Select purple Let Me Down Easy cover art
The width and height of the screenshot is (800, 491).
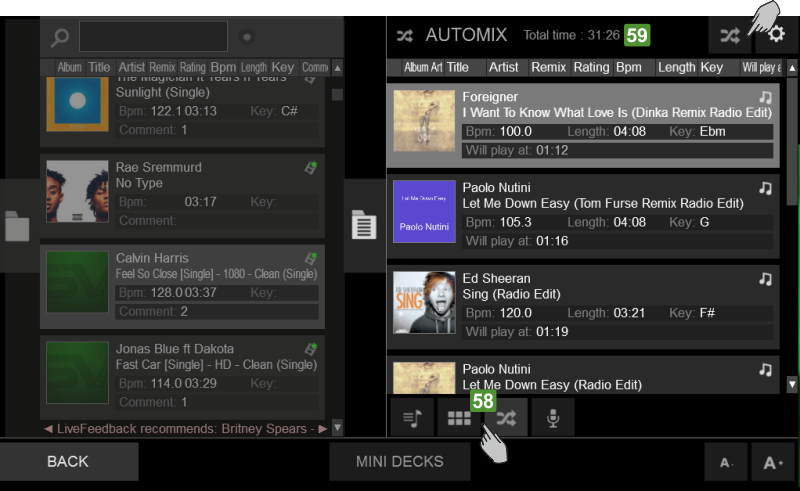click(424, 212)
